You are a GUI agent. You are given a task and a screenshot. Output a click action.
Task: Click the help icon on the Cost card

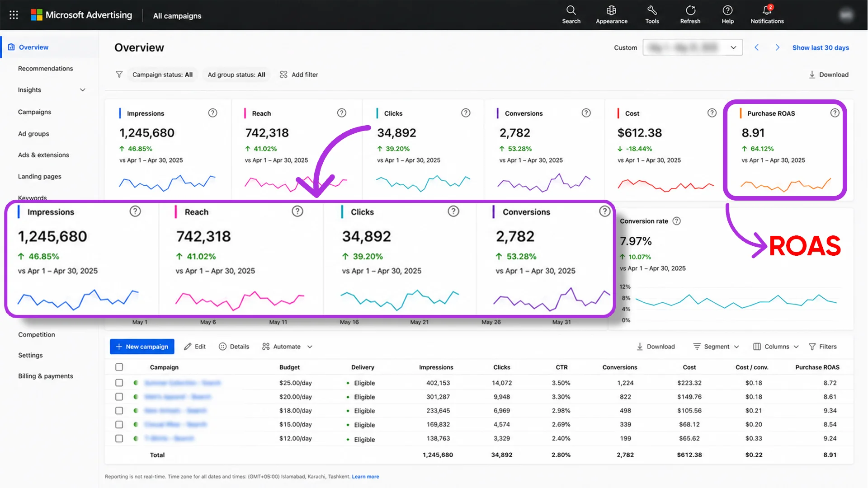(712, 113)
